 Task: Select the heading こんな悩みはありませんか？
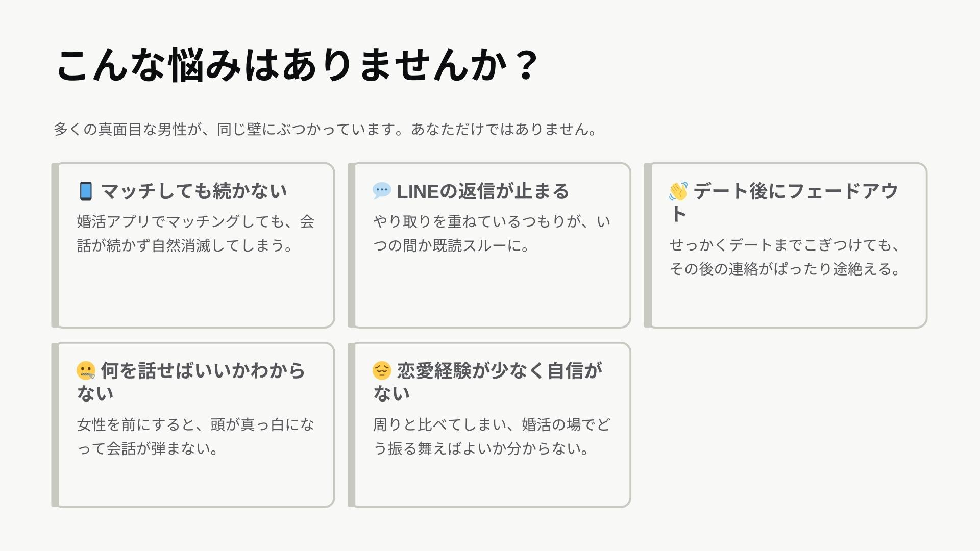297,65
